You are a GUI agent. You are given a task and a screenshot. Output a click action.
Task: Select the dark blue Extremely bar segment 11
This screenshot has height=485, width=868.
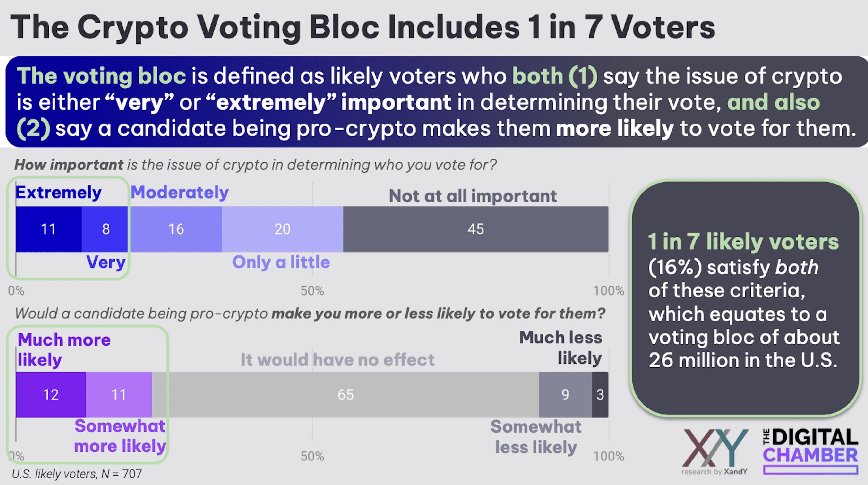tap(48, 229)
